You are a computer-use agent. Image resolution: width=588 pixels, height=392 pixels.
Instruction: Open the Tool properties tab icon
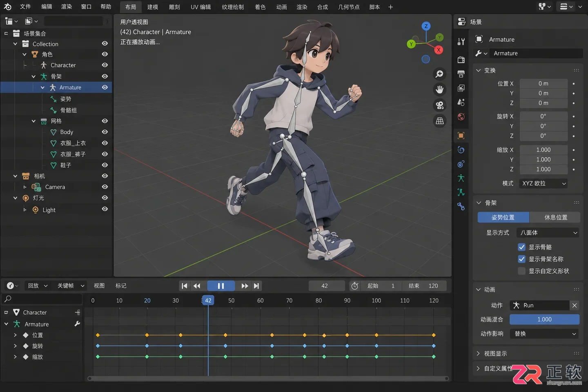461,42
